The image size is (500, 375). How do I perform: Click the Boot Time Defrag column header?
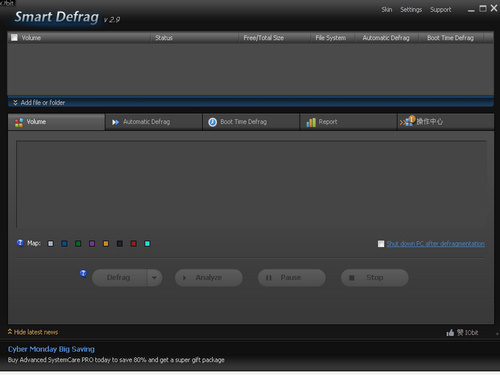click(x=451, y=38)
